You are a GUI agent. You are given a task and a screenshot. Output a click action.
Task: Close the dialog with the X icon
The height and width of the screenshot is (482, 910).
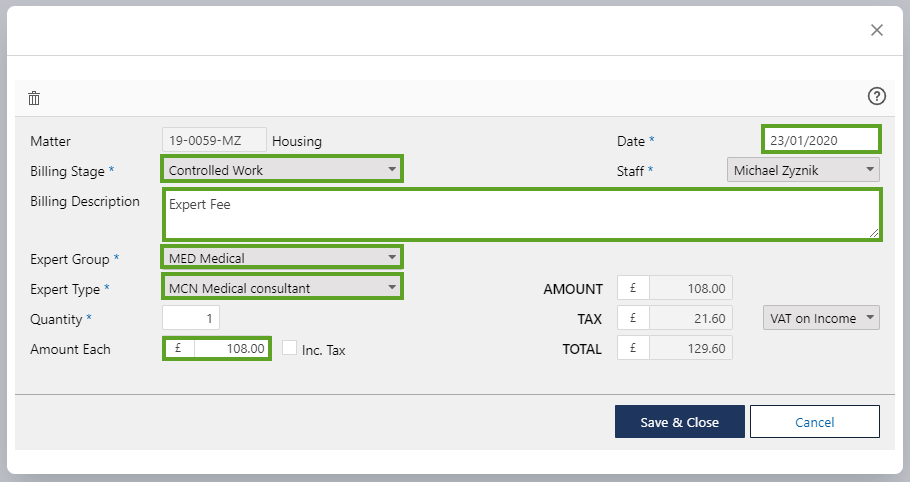point(876,30)
